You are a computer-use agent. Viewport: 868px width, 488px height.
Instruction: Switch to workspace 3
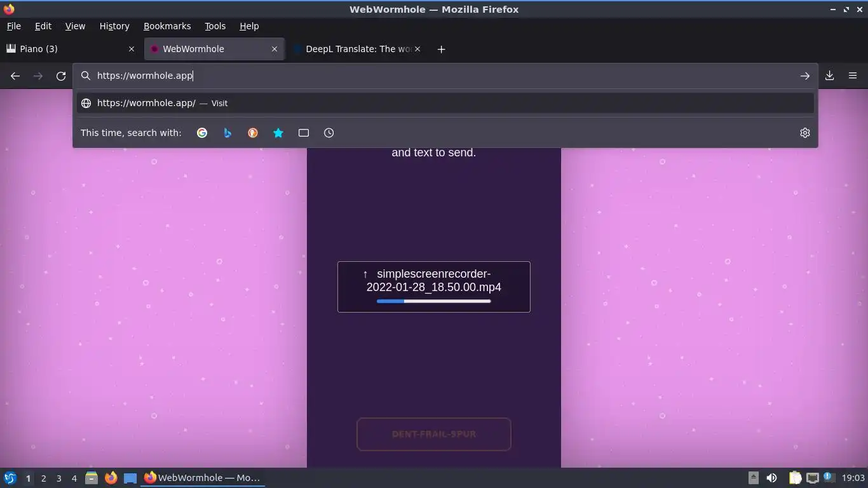pyautogui.click(x=58, y=478)
